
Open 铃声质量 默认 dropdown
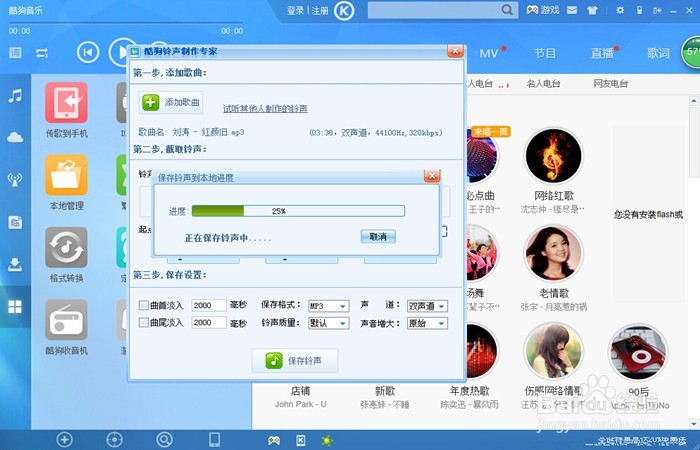point(329,323)
